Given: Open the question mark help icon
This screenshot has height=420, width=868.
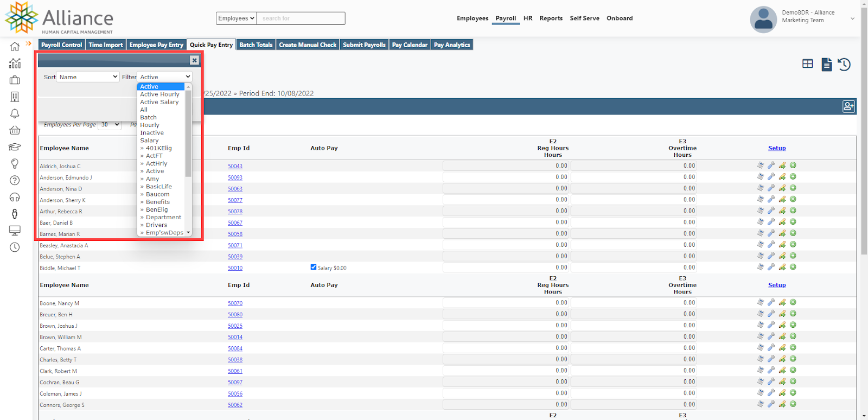Looking at the screenshot, I should (15, 180).
